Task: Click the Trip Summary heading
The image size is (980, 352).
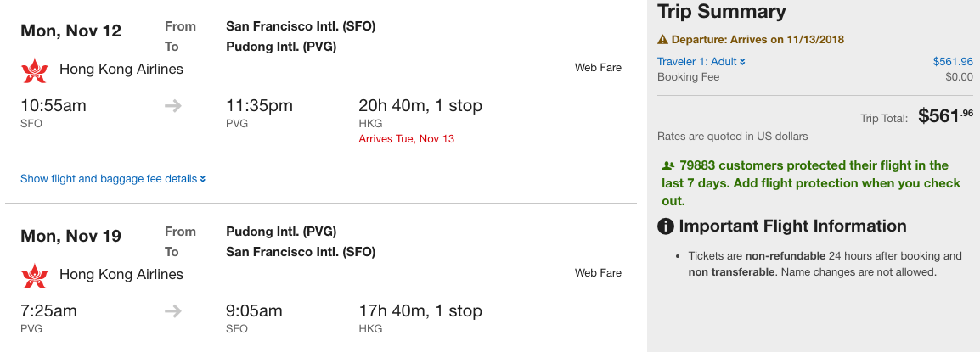Action: tap(721, 12)
